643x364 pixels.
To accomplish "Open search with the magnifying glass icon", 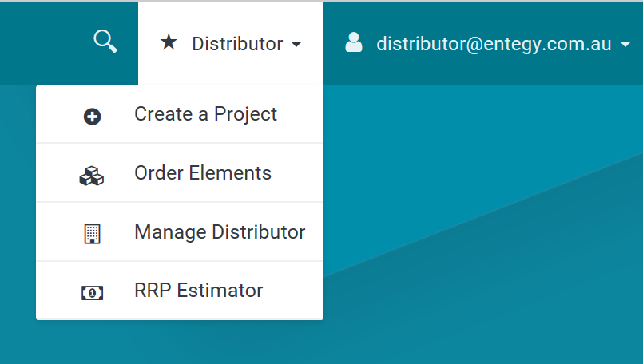I will pos(105,41).
